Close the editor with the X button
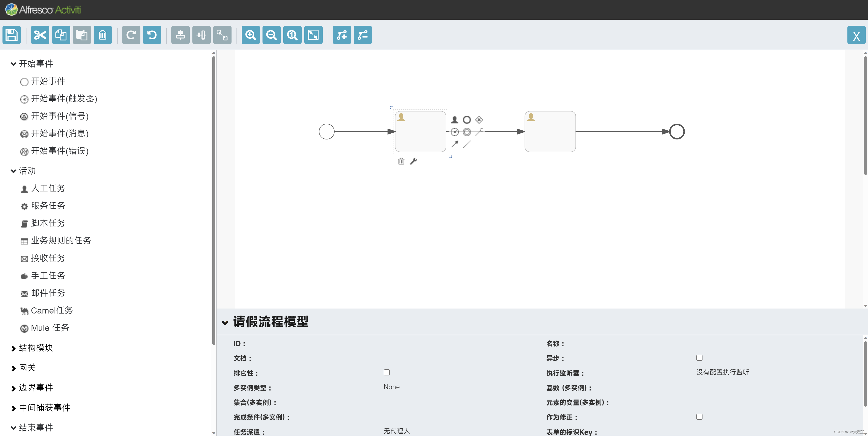 point(856,35)
